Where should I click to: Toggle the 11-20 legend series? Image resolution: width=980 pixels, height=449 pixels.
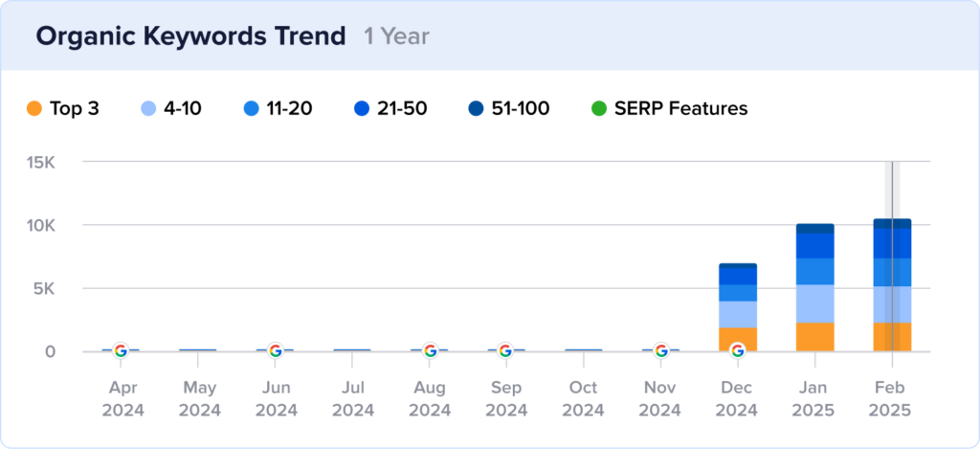278,109
